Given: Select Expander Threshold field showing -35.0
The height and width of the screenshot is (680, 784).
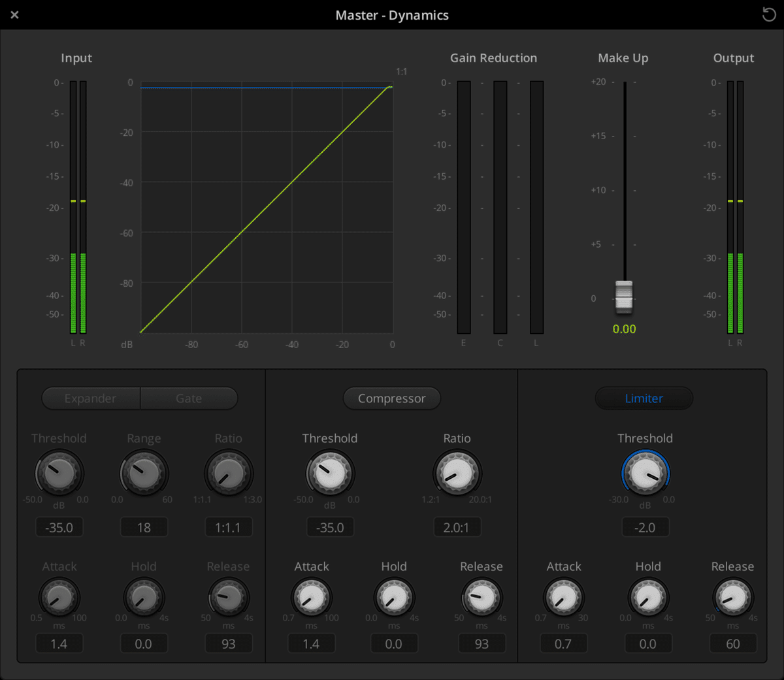Looking at the screenshot, I should click(59, 527).
